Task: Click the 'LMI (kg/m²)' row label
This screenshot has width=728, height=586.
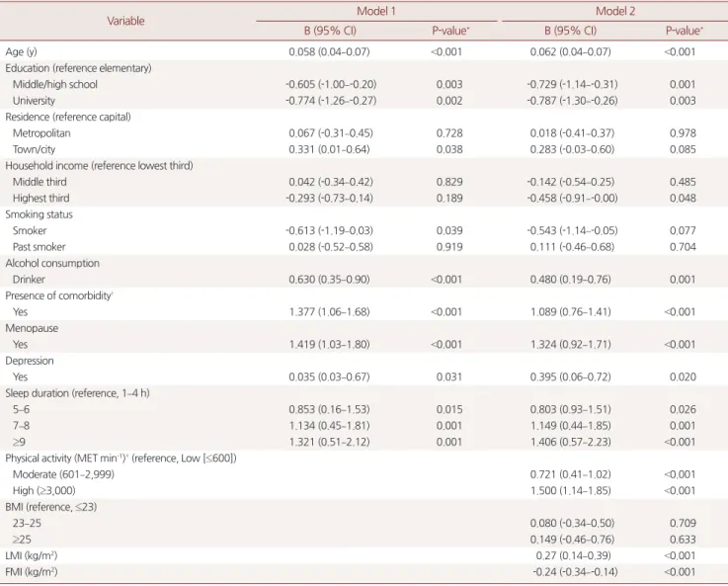Action: (31, 555)
